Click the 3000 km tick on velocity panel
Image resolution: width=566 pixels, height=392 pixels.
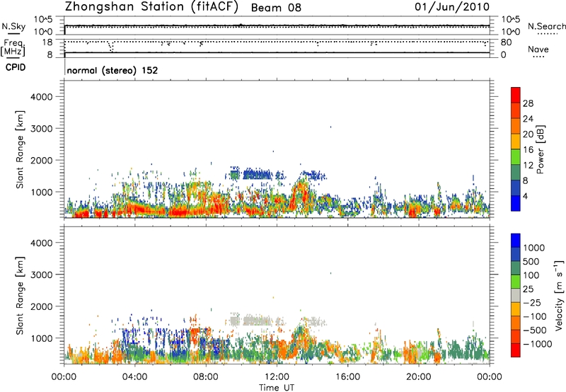[41, 275]
